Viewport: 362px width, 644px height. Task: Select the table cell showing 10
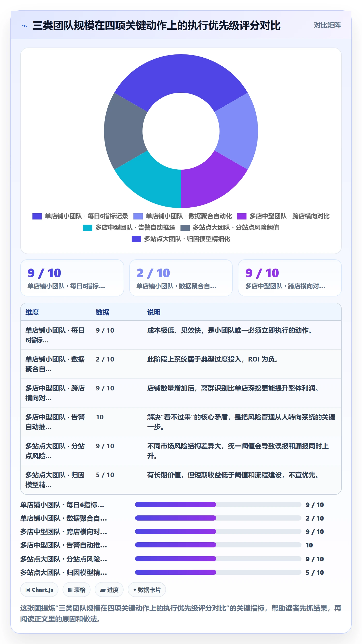click(x=100, y=417)
